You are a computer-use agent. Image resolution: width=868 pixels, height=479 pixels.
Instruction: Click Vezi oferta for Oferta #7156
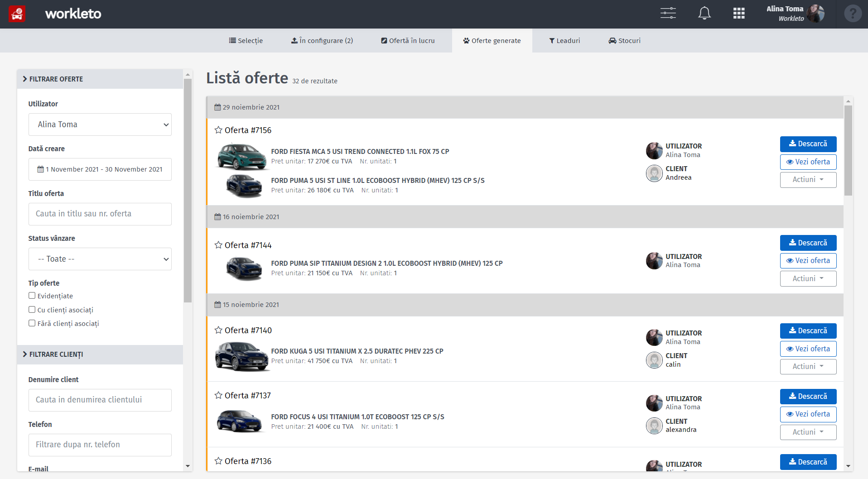(x=808, y=162)
